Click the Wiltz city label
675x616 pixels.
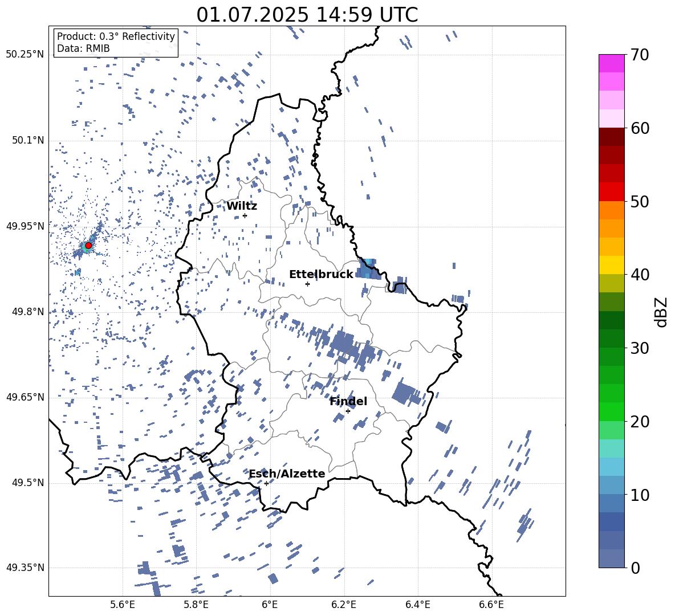pyautogui.click(x=242, y=206)
